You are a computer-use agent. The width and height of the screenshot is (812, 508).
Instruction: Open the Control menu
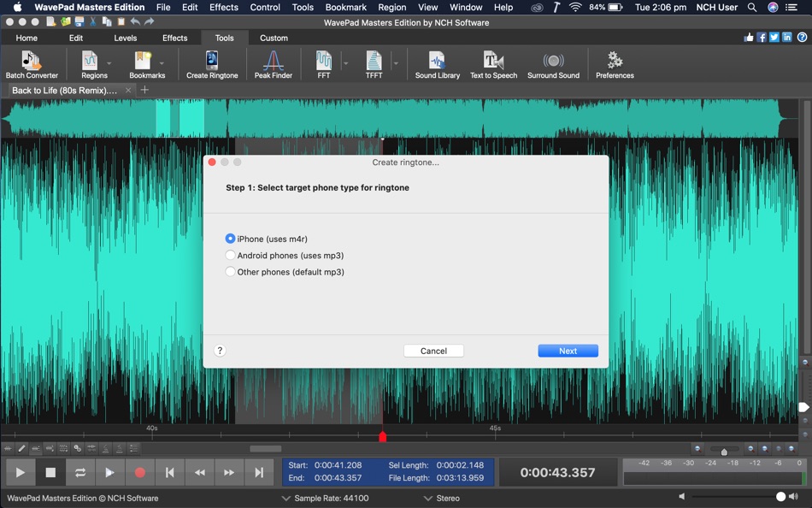click(265, 7)
